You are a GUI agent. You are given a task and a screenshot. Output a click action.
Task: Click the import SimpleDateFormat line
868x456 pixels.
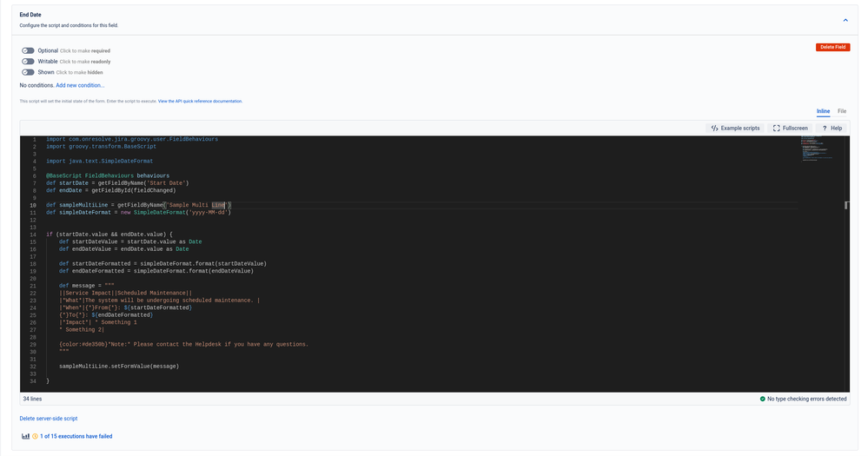pyautogui.click(x=100, y=161)
